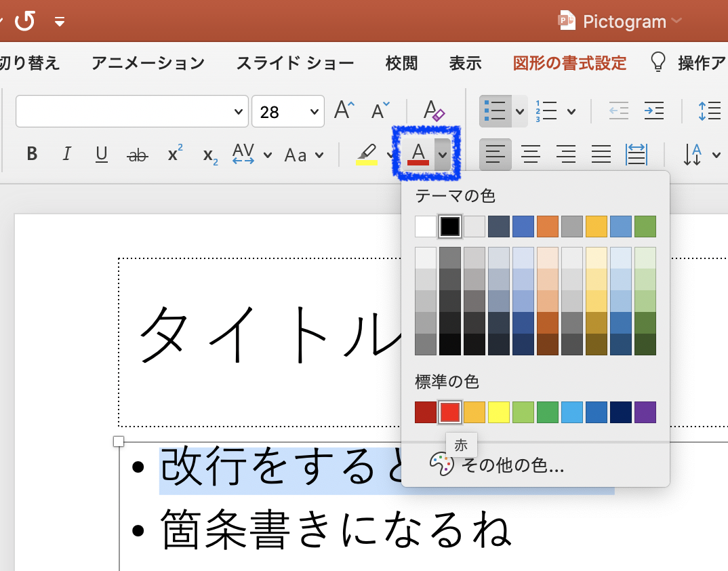Click the タイトル title placeholder text
728x571 pixels.
tap(272, 334)
